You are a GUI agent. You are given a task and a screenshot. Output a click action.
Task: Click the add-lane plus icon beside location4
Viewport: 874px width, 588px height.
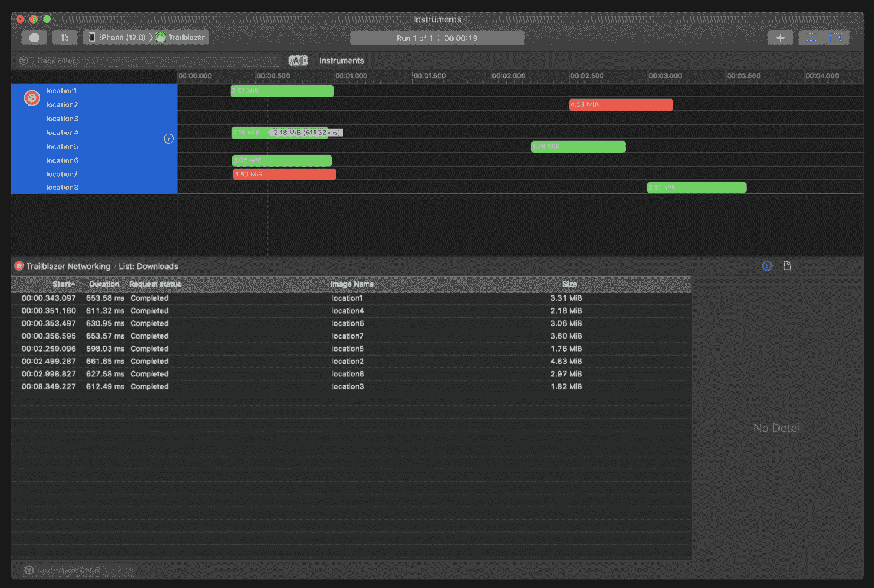pos(169,139)
